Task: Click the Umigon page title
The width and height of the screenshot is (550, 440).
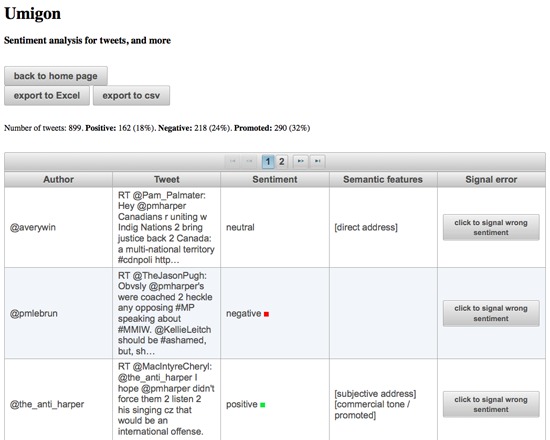Action: (x=32, y=14)
